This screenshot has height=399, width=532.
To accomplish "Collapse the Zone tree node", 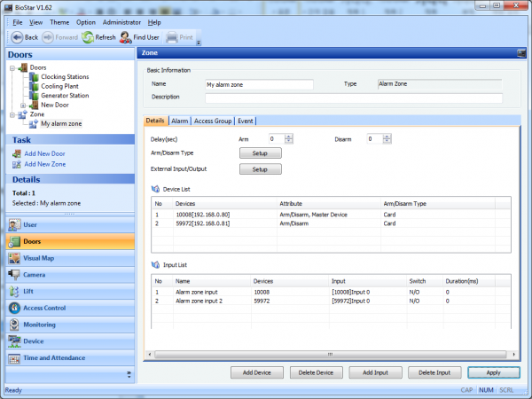I will point(12,114).
